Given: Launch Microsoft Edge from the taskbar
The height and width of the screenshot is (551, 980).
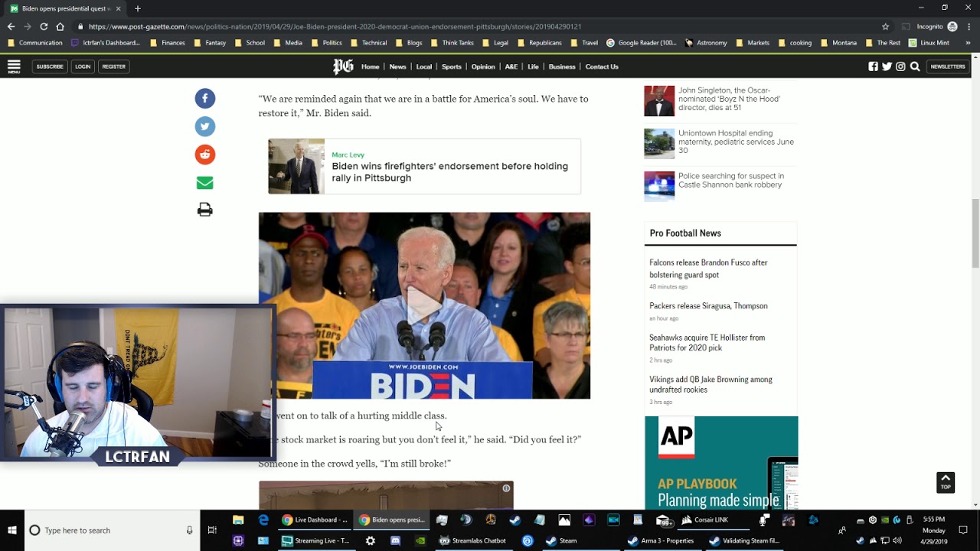Looking at the screenshot, I should 263,520.
